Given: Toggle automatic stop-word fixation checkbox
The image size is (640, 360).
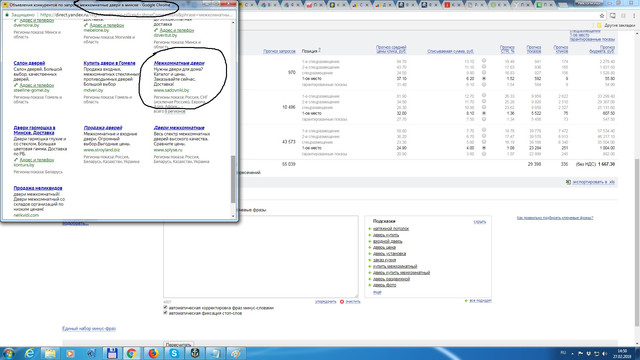Looking at the screenshot, I should pos(165,313).
